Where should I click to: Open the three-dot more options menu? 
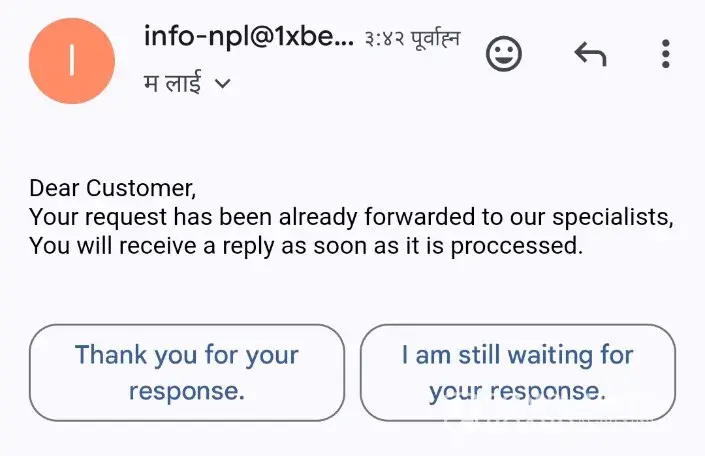pos(665,54)
